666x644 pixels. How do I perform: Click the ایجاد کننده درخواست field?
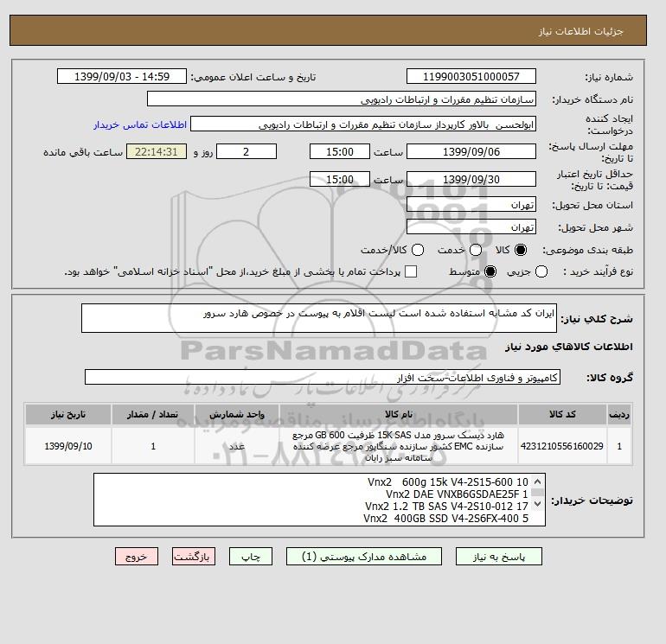click(363, 124)
